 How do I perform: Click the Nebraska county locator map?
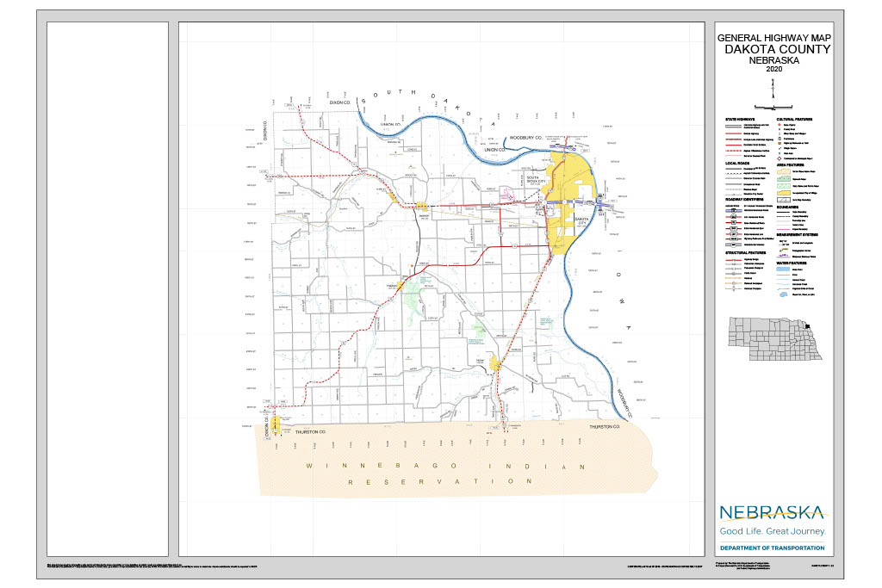coord(775,339)
